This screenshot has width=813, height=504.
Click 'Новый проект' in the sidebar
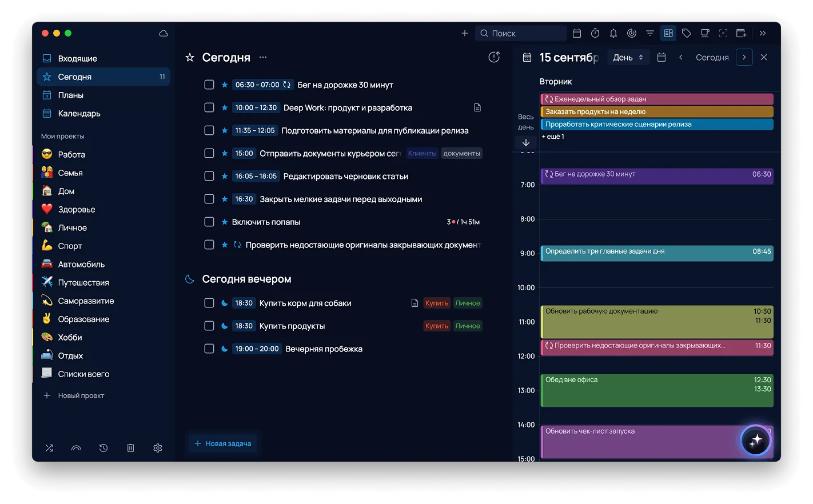click(74, 395)
